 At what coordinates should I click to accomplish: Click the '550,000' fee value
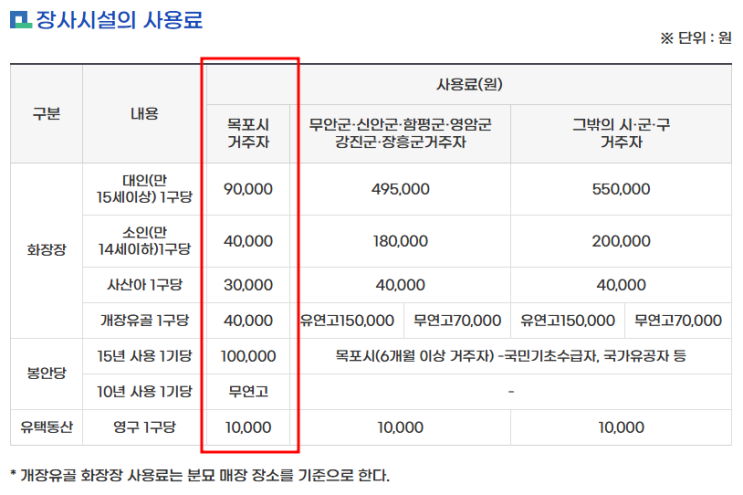(621, 189)
